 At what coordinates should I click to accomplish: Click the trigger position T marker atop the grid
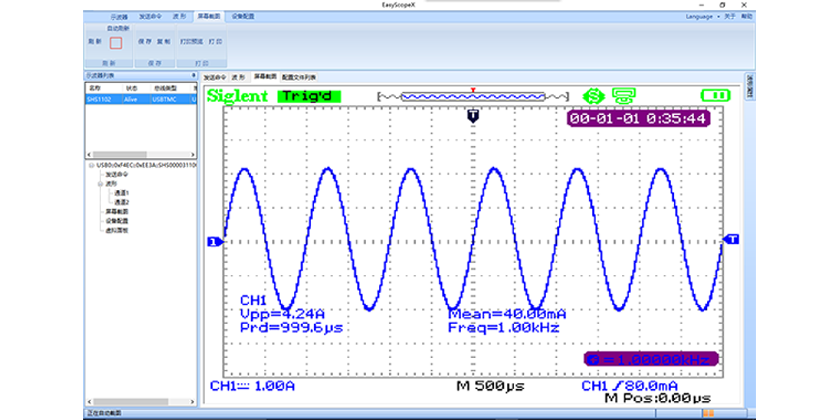tap(473, 117)
